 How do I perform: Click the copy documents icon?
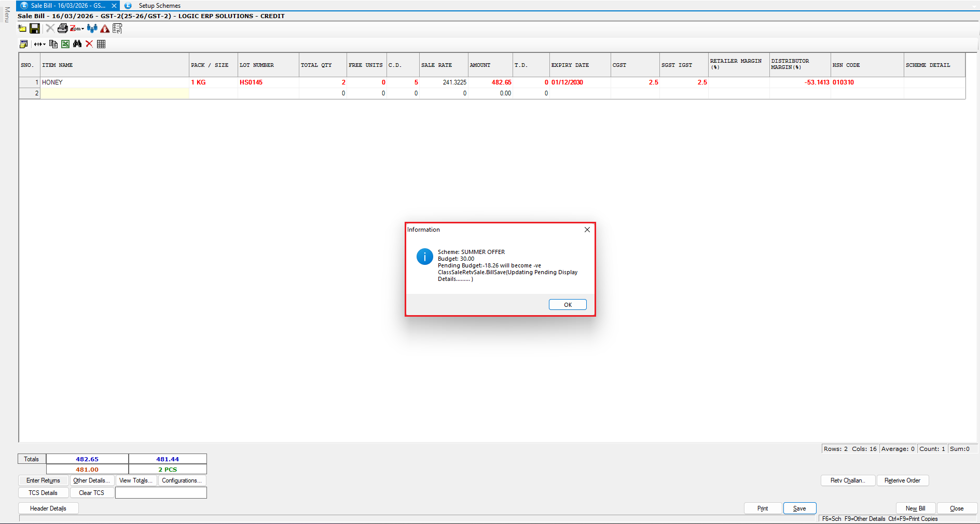53,44
